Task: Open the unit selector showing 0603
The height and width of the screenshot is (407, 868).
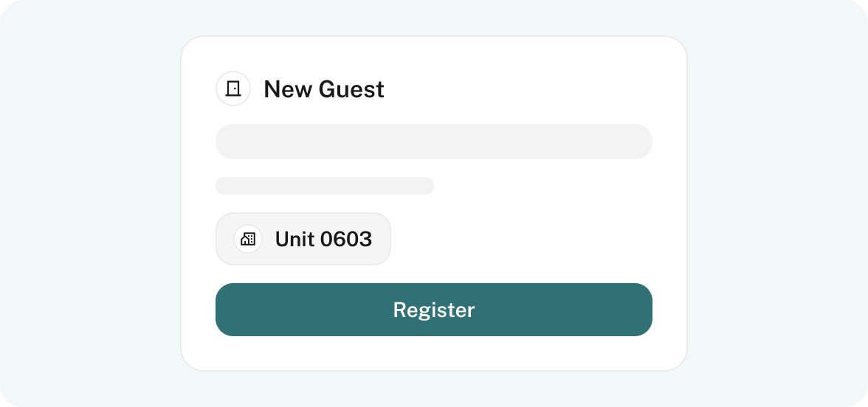Action: 303,239
